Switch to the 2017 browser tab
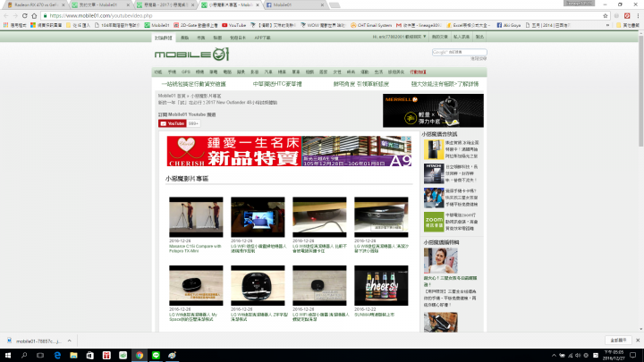 (165, 5)
